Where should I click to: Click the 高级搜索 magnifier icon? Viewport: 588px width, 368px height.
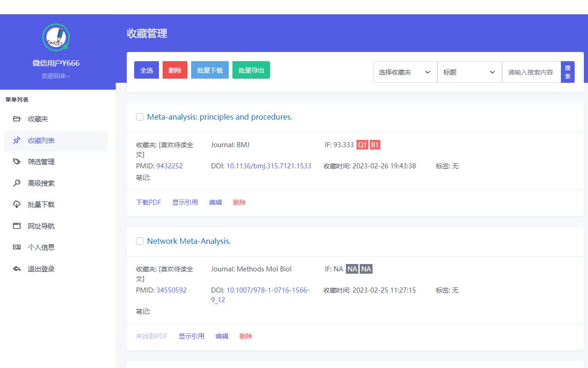tap(17, 183)
